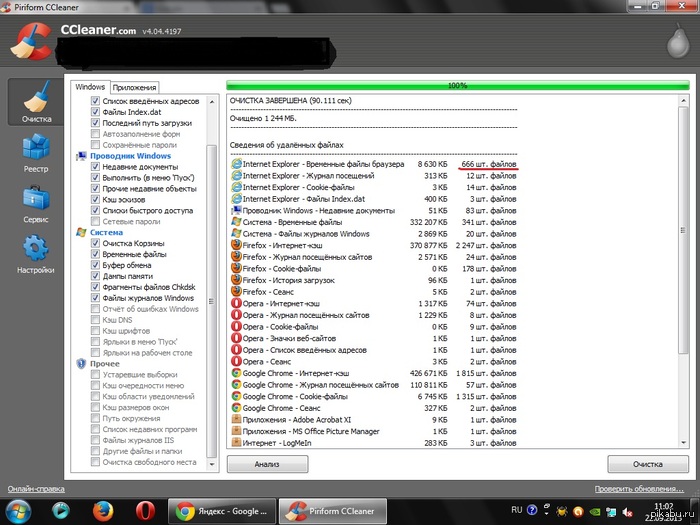Click the Прочее shield category icon
Screen dimensions: 700x525
coord(81,363)
